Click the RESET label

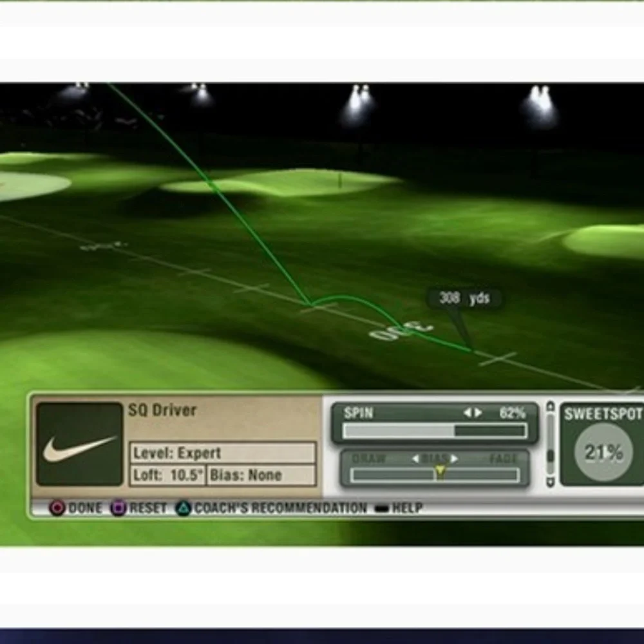click(x=148, y=508)
